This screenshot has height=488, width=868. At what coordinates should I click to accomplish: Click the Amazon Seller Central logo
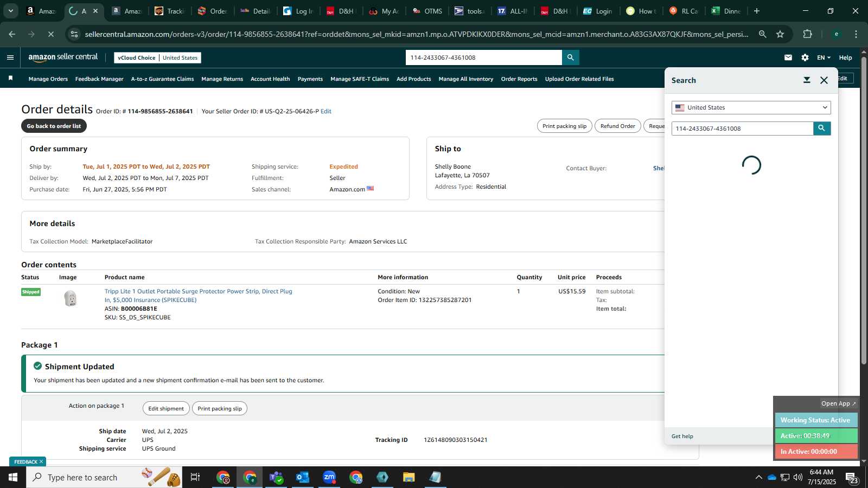pyautogui.click(x=63, y=57)
